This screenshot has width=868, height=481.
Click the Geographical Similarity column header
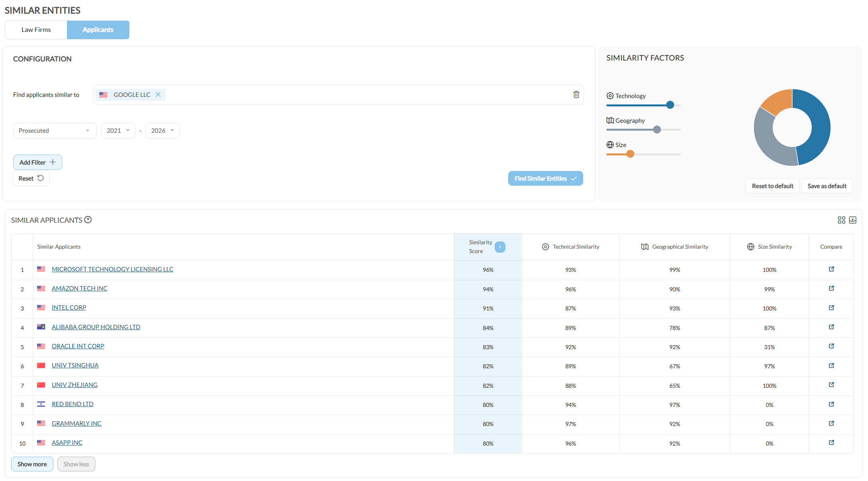click(675, 247)
